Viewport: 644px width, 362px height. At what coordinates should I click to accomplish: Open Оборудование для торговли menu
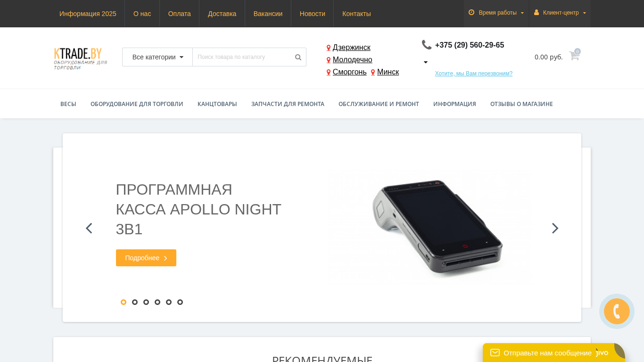137,104
